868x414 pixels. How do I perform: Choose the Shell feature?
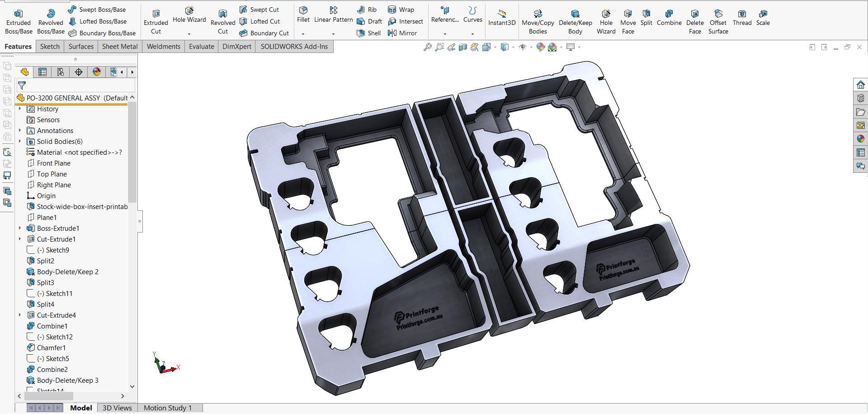[368, 33]
